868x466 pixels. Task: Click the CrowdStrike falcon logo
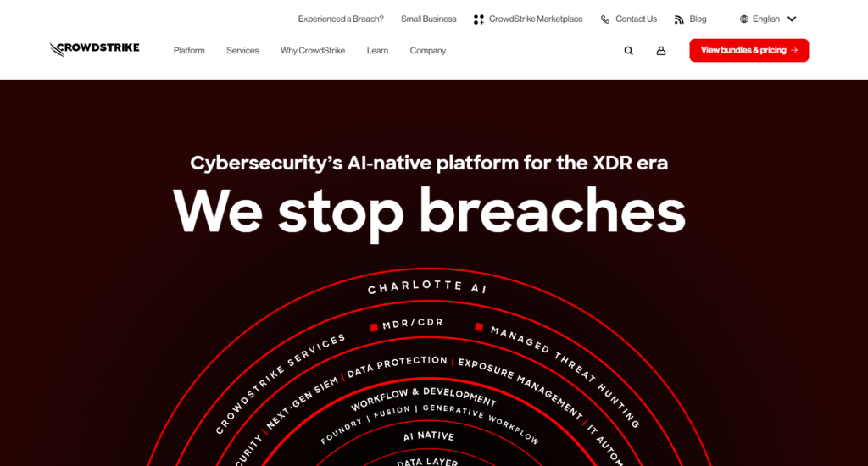pos(93,49)
